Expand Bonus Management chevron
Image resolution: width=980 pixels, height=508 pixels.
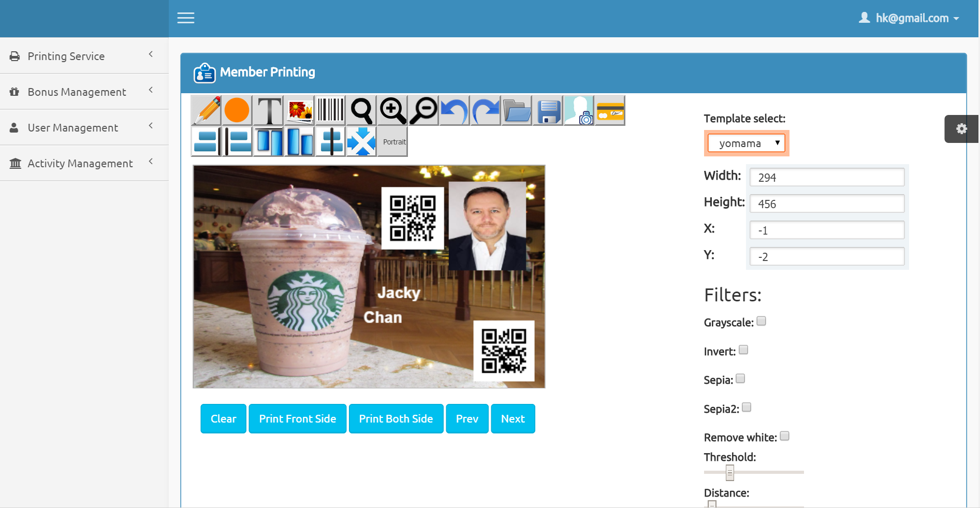click(151, 90)
